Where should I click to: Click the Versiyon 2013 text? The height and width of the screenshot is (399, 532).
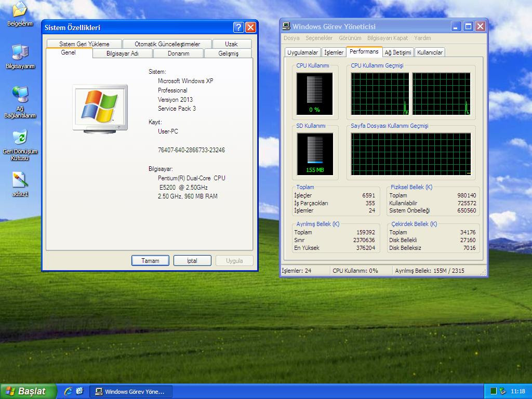coord(175,99)
